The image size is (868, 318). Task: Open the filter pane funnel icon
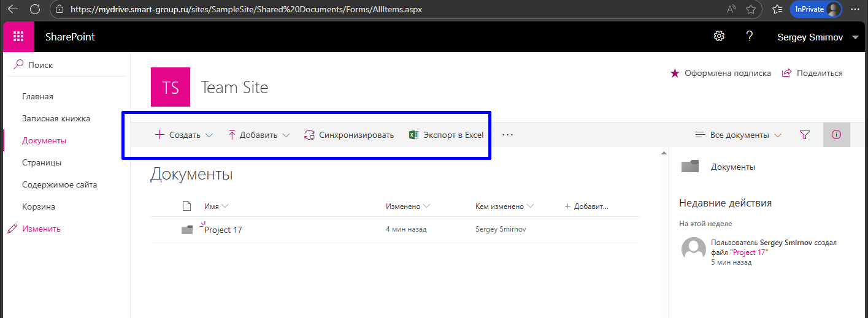point(805,135)
